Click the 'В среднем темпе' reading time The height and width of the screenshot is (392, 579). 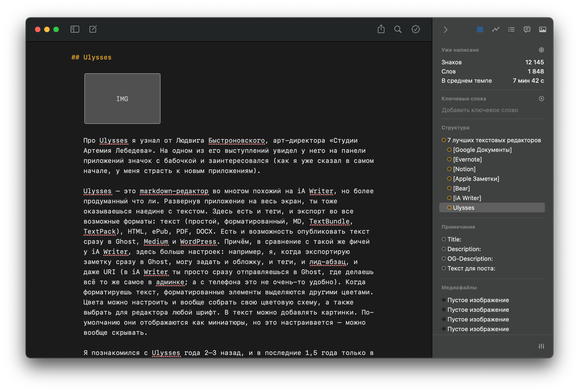coord(493,81)
